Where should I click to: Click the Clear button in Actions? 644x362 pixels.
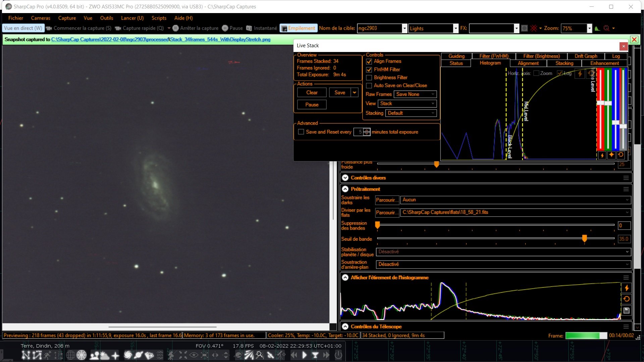tap(312, 93)
